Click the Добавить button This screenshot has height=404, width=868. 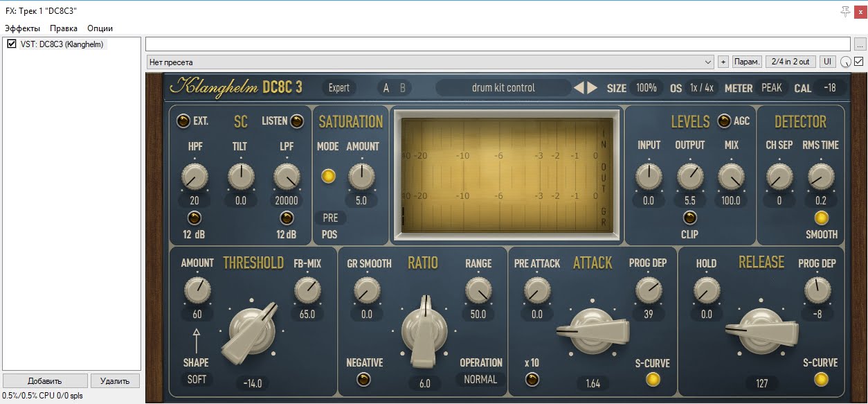tap(45, 380)
